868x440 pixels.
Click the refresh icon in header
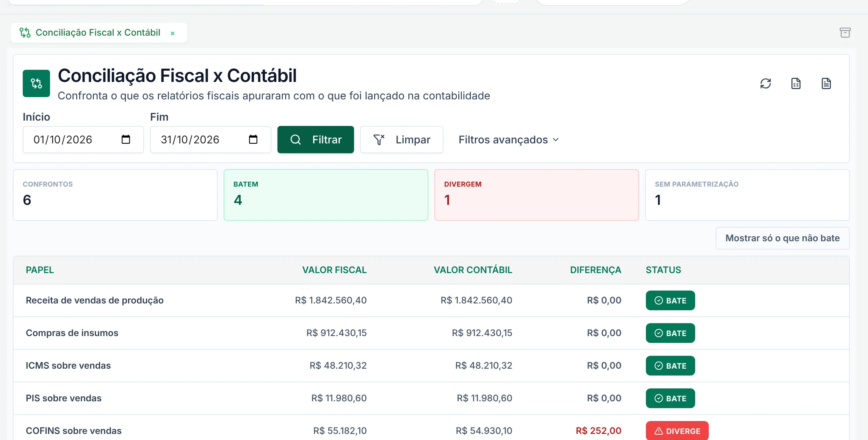766,83
